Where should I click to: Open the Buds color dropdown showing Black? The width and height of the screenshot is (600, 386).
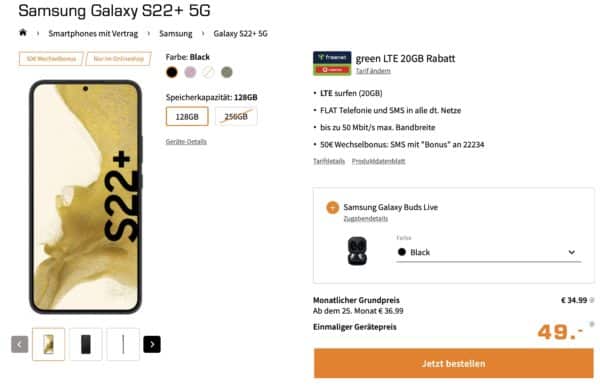489,252
